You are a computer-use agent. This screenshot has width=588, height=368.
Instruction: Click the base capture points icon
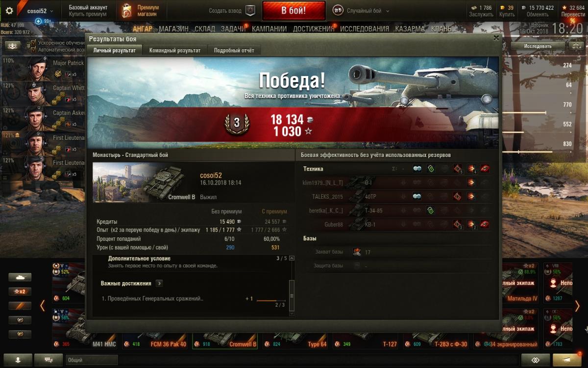click(x=357, y=252)
